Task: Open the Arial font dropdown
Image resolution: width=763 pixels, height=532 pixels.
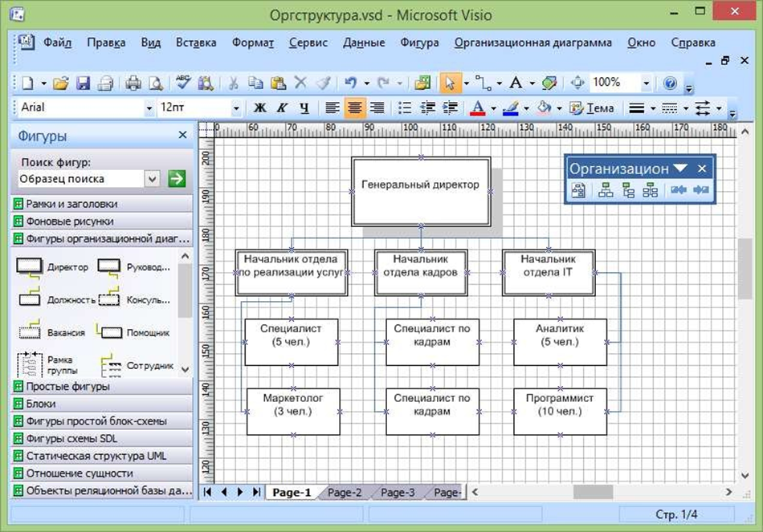Action: pyautogui.click(x=149, y=108)
